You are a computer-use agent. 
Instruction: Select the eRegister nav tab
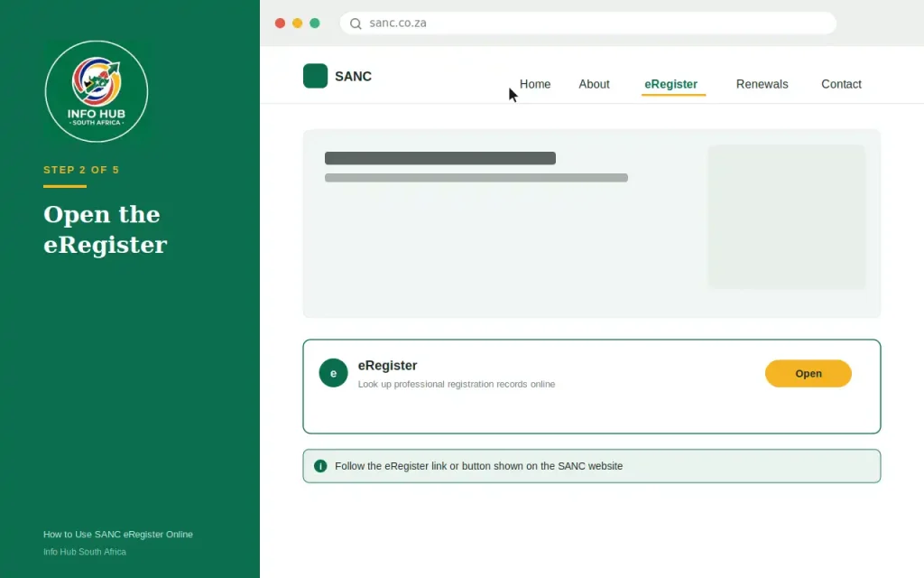click(x=671, y=84)
